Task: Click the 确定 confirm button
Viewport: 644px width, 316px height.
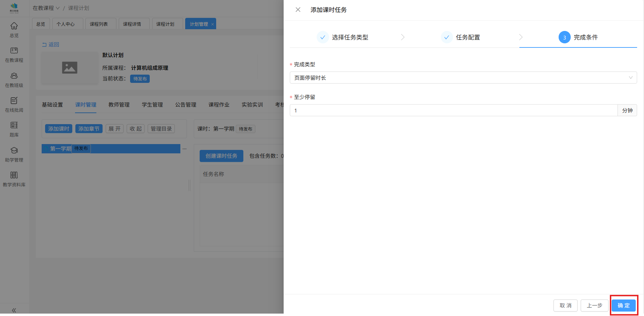Action: (623, 305)
